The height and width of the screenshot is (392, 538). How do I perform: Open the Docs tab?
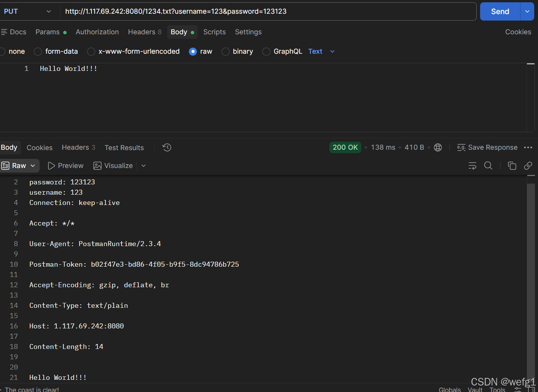(14, 32)
